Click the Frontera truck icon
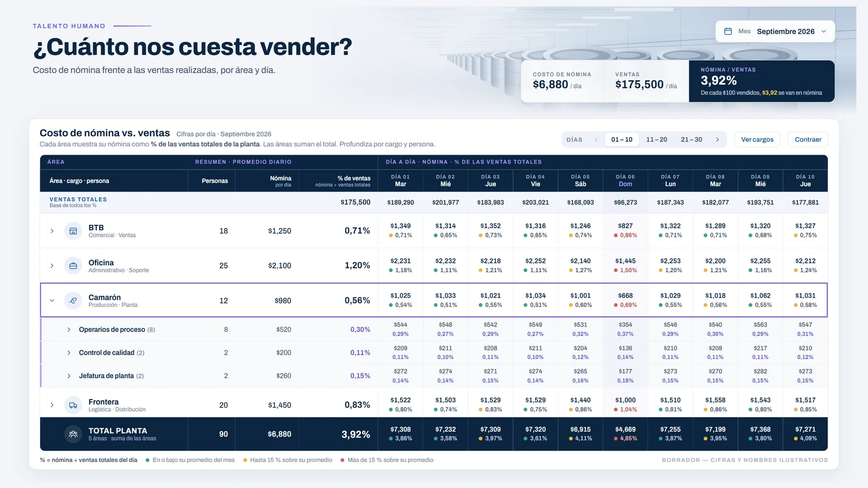 [x=73, y=405]
